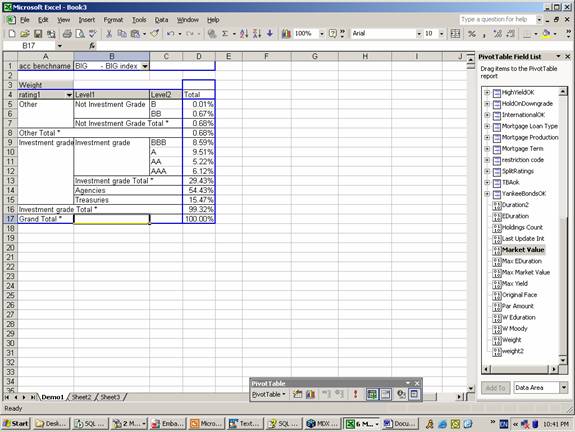Click Chart Wizard on PivotTable toolbar

coord(310,394)
